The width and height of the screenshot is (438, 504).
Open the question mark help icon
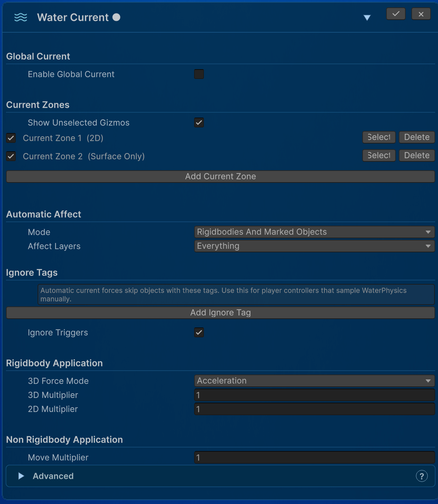[x=422, y=476]
